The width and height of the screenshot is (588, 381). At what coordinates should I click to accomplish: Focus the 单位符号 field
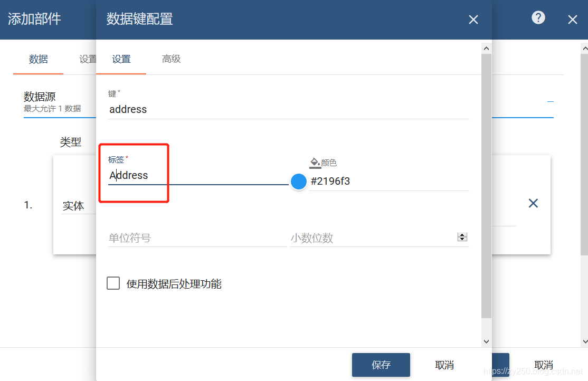pos(197,238)
